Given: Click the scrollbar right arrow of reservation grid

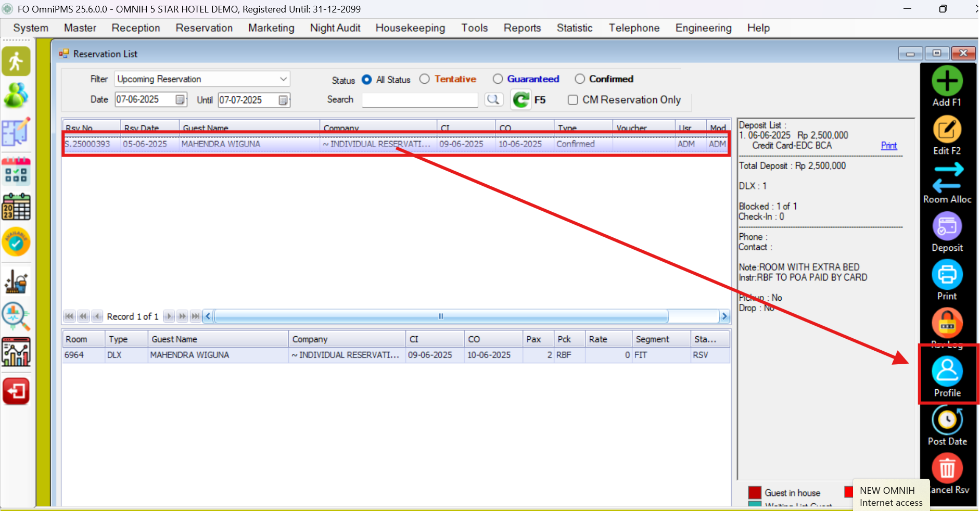Looking at the screenshot, I should coord(724,316).
